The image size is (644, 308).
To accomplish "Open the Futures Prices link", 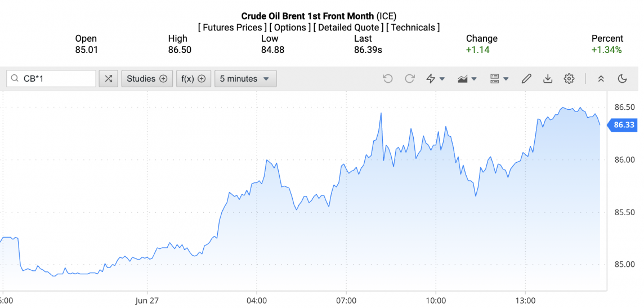I will coord(232,28).
